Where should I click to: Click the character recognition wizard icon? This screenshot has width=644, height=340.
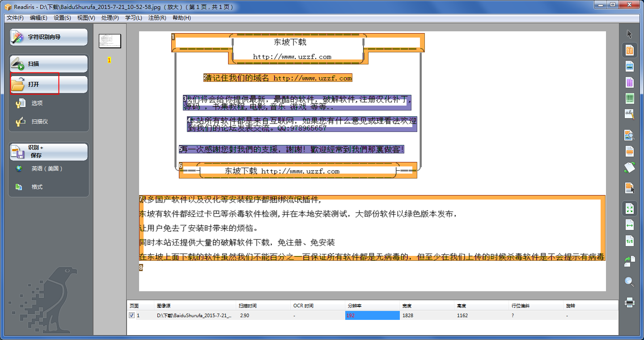tap(17, 37)
